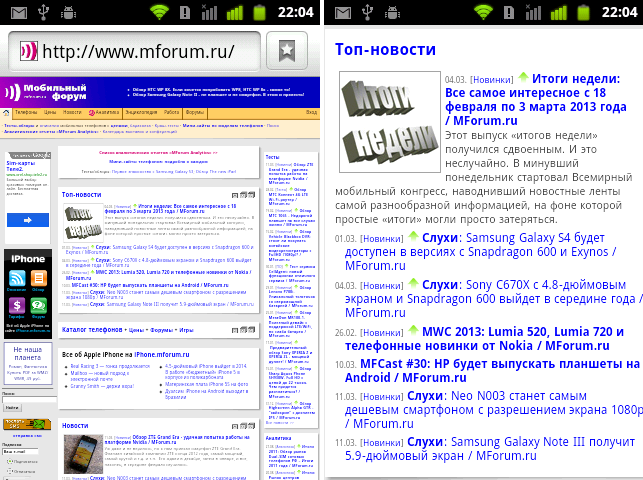Tap the URL address bar
The image size is (643, 480).
click(138, 51)
